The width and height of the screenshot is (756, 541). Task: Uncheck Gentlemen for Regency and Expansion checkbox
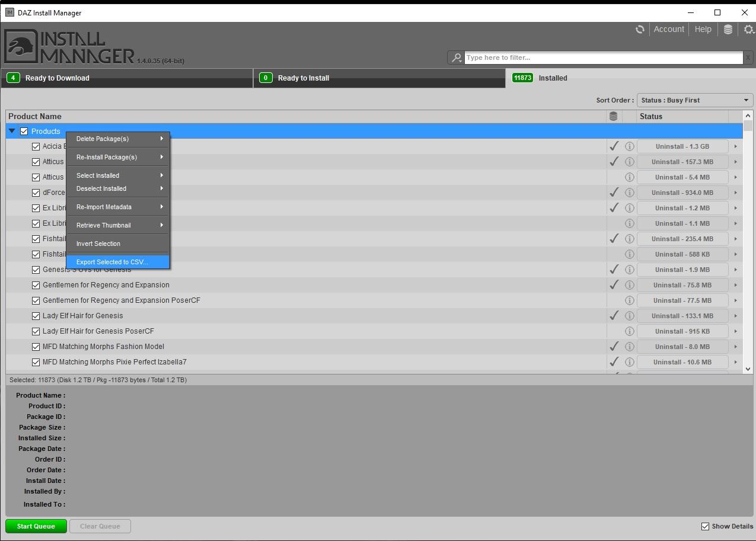tap(36, 285)
